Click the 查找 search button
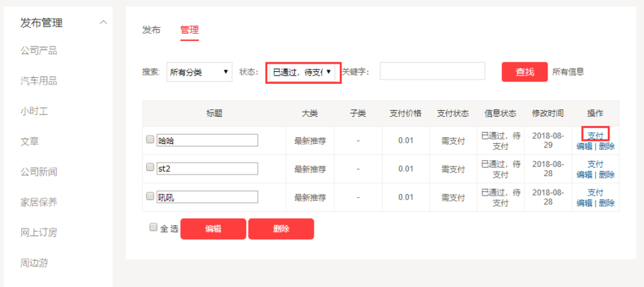 pos(524,72)
